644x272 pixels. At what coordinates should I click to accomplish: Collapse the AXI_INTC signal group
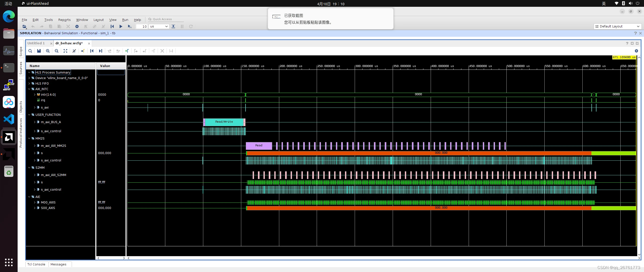point(29,89)
